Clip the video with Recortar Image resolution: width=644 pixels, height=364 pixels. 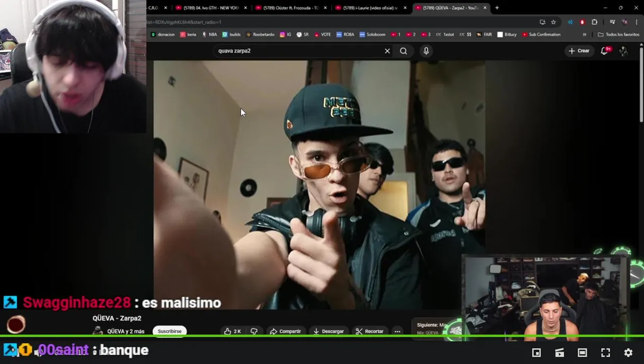369,331
